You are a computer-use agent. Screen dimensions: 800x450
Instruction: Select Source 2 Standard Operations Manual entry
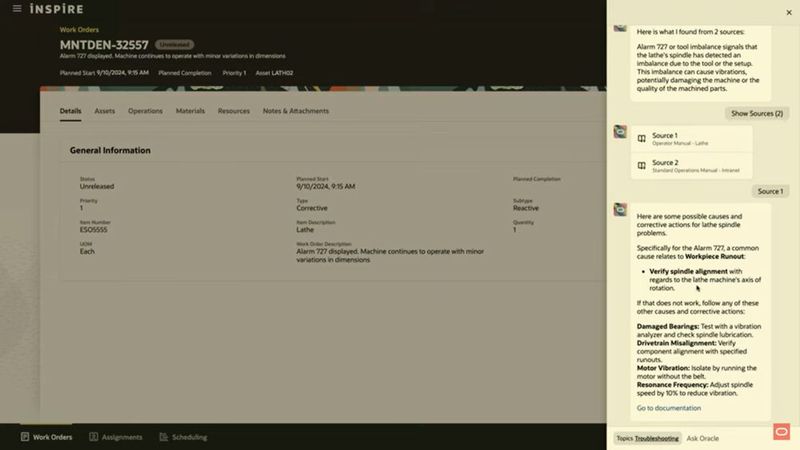691,166
